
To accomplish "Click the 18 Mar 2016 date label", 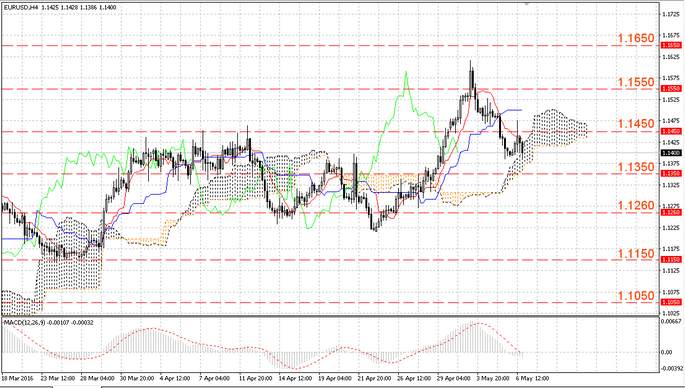I will 17,378.
